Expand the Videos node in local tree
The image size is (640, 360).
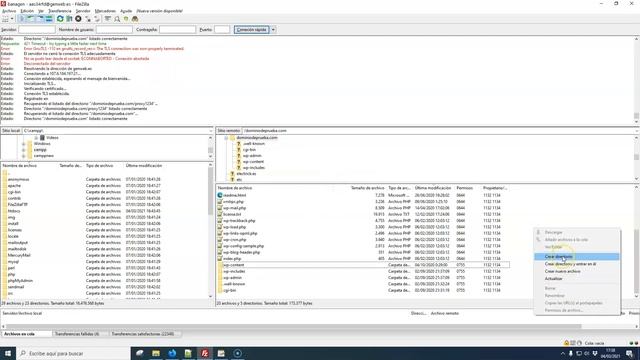[36, 138]
